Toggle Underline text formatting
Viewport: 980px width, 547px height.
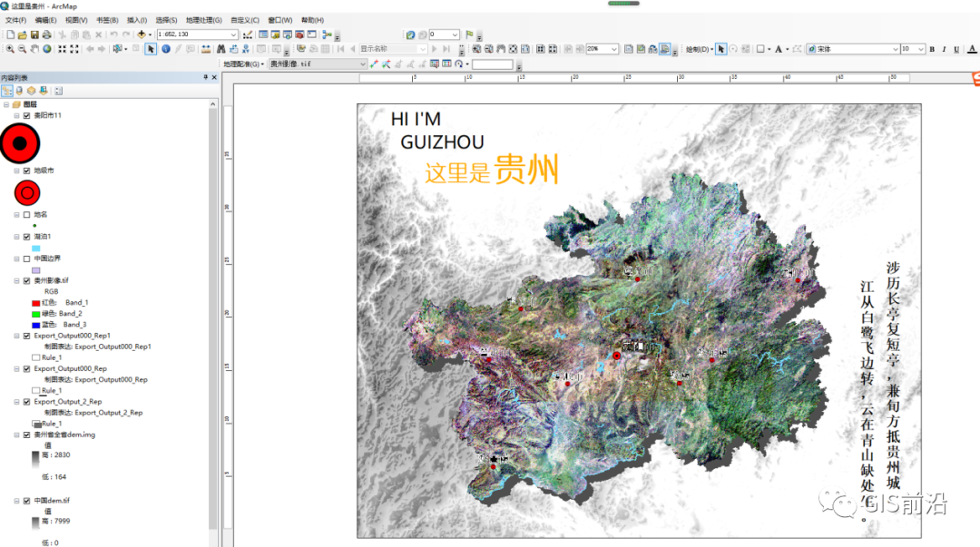tap(956, 49)
